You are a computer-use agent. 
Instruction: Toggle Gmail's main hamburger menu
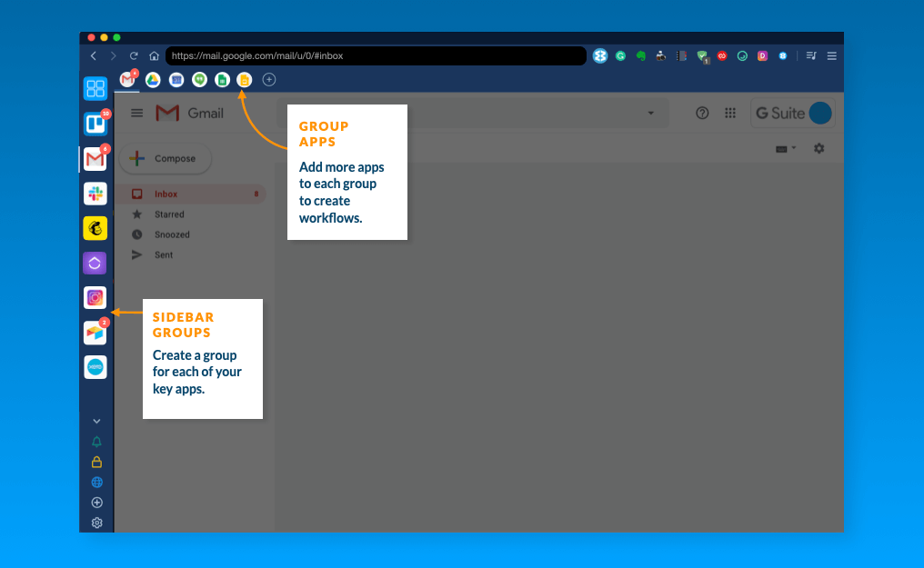137,113
